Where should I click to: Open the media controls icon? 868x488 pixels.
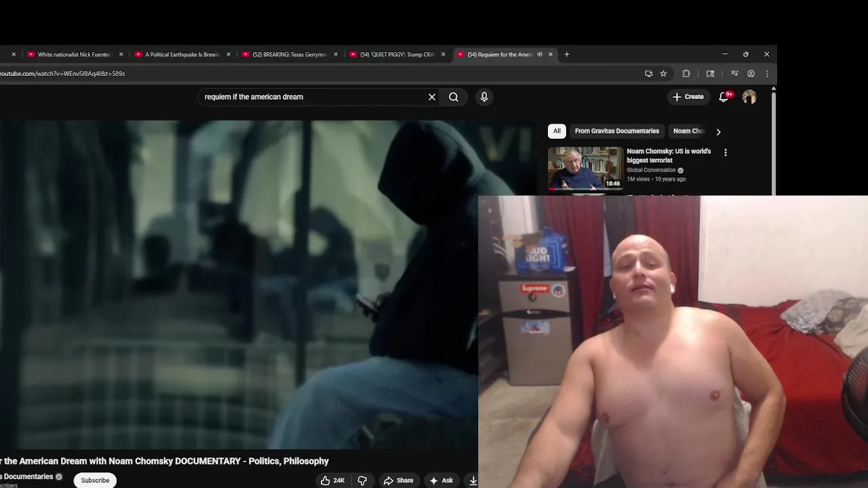(734, 73)
